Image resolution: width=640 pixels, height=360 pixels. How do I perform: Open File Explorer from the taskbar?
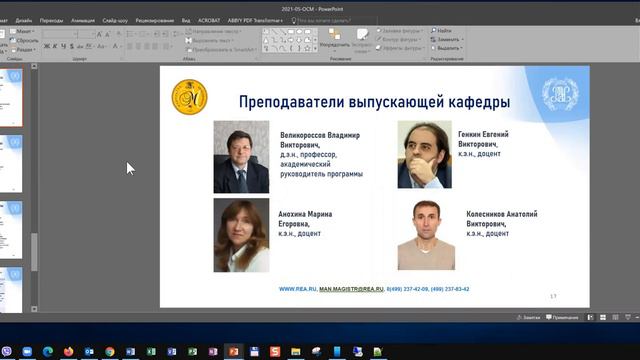(296, 351)
